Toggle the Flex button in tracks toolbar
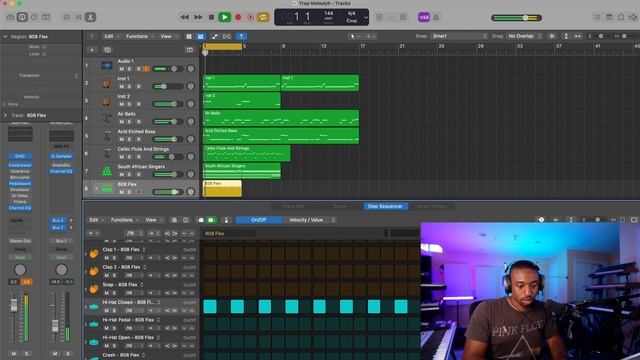 coord(227,36)
